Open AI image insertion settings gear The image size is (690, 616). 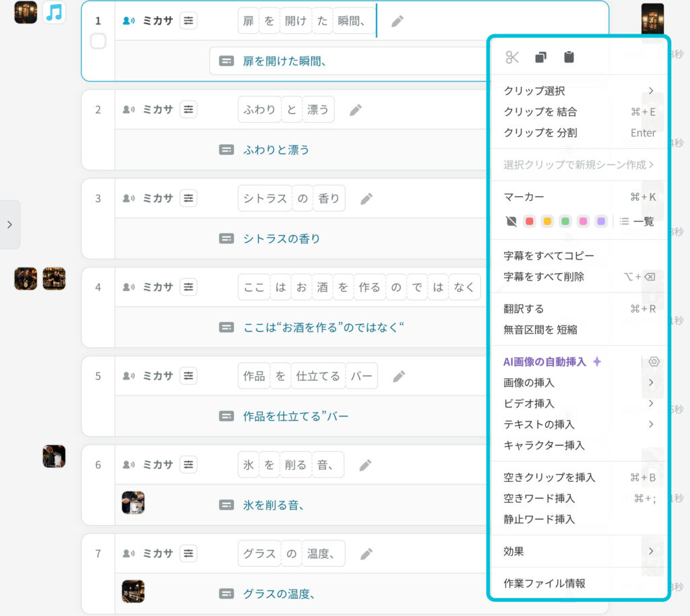[653, 362]
